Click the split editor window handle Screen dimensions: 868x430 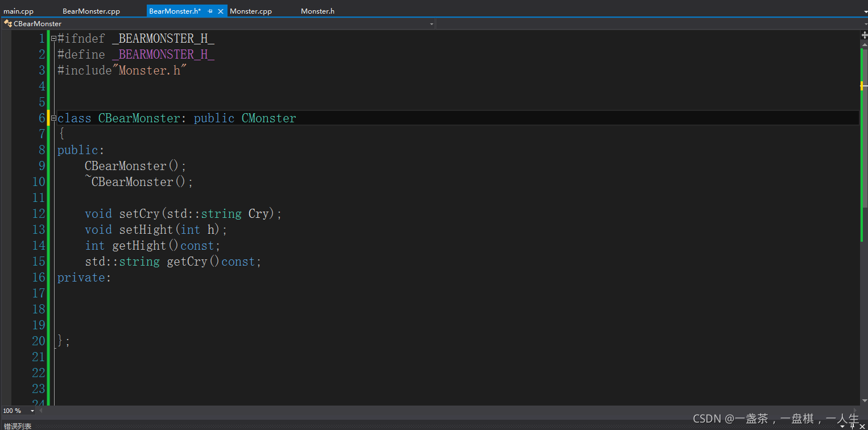(864, 35)
